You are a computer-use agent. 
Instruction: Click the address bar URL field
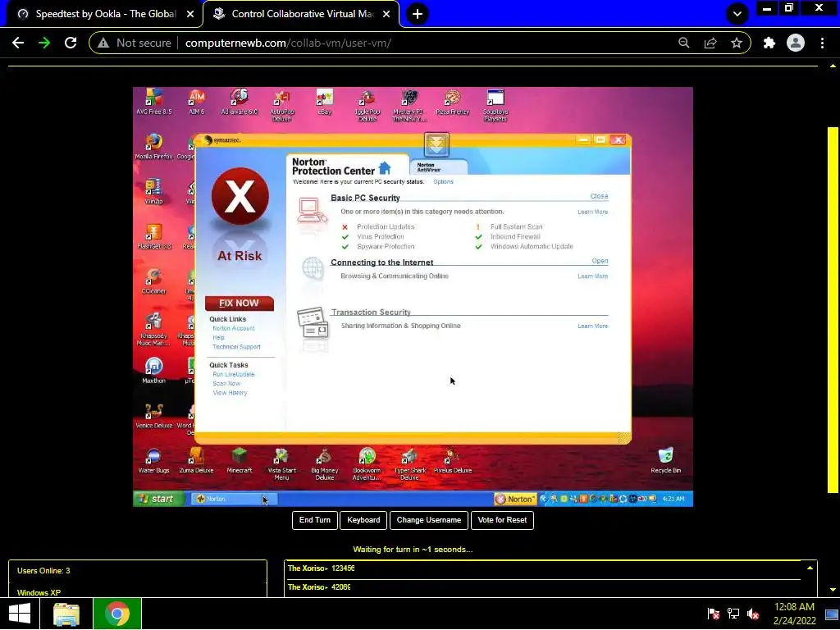(419, 43)
